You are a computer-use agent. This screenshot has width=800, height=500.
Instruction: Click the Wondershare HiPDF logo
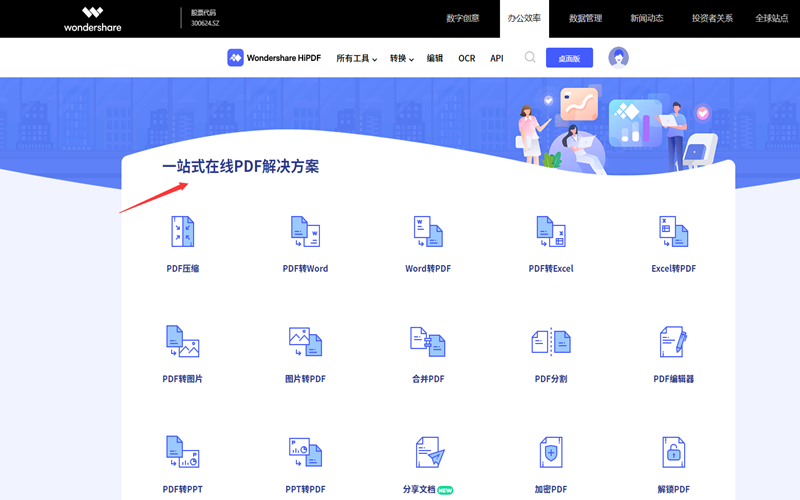click(276, 58)
